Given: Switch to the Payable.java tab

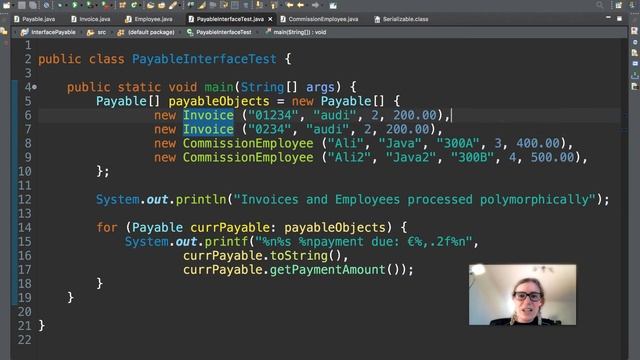Looking at the screenshot, I should tap(34, 19).
